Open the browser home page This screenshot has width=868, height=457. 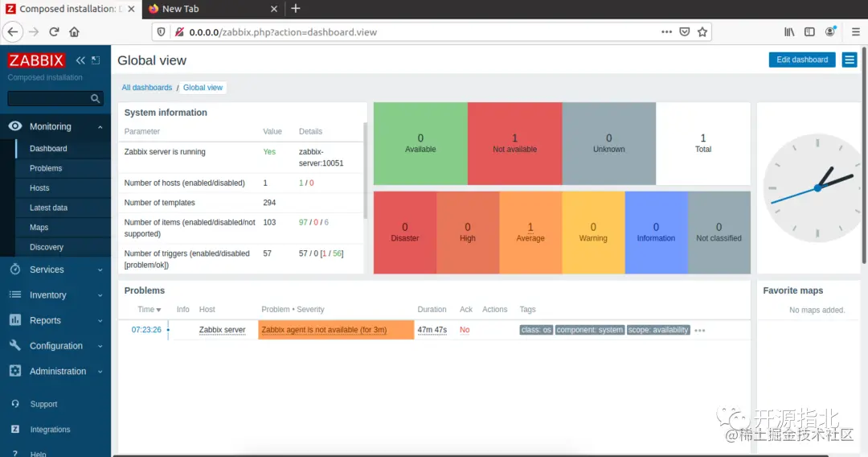coord(74,32)
